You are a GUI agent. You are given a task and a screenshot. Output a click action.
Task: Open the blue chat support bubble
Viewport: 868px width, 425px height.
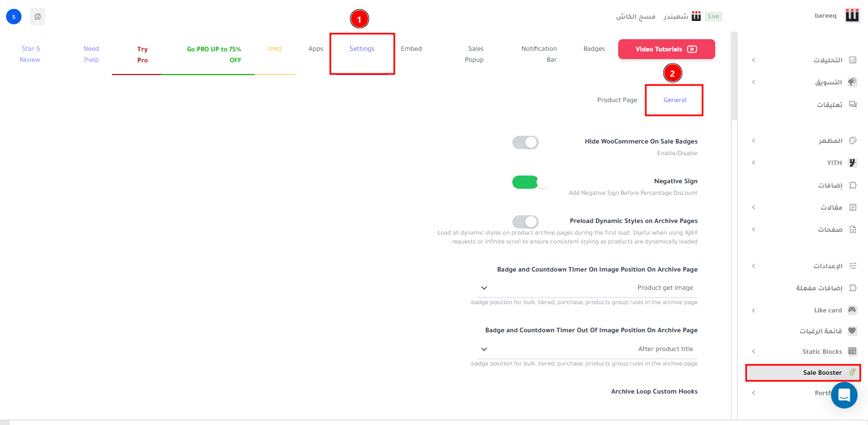[x=844, y=395]
